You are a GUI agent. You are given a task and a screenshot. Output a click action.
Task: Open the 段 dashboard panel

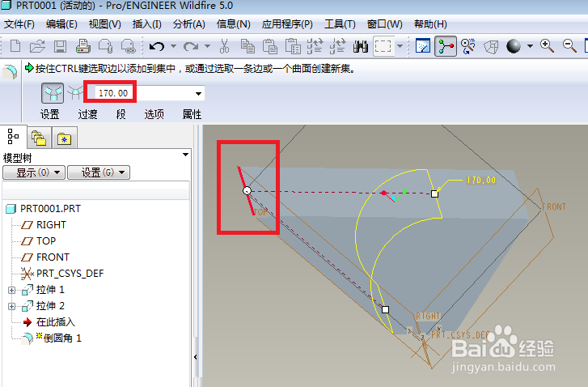[121, 114]
